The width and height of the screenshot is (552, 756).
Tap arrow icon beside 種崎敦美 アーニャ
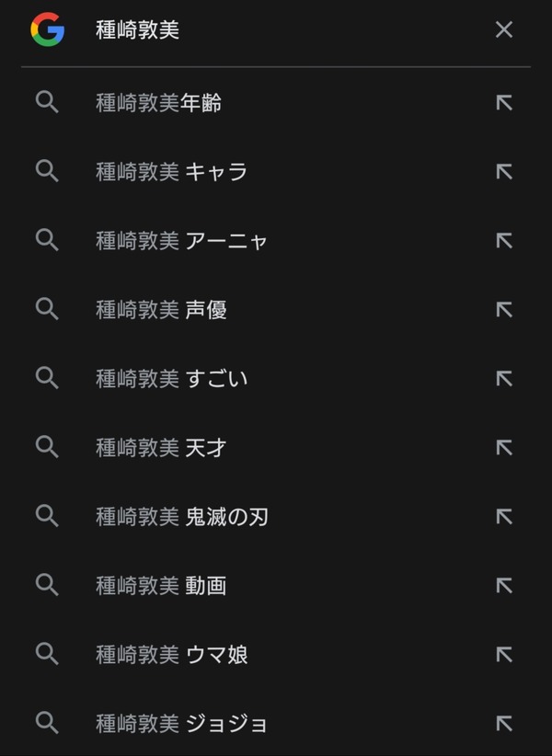(504, 241)
